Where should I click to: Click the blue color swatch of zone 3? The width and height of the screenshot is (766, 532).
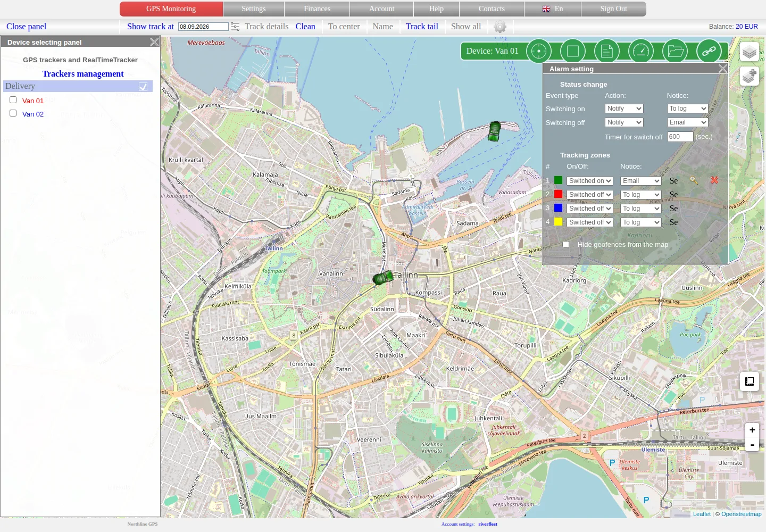click(558, 208)
